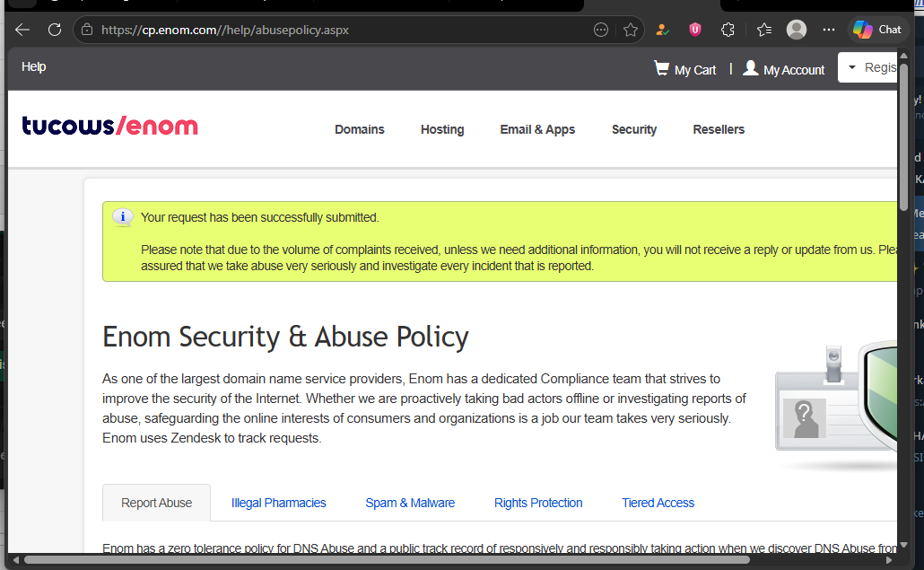924x570 pixels.
Task: Click the browser back arrow
Action: 22,30
